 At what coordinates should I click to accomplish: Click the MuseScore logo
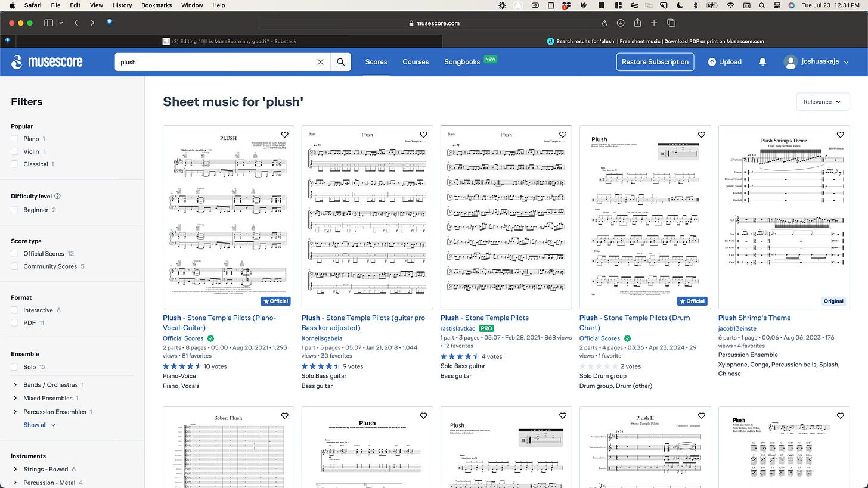[x=46, y=62]
